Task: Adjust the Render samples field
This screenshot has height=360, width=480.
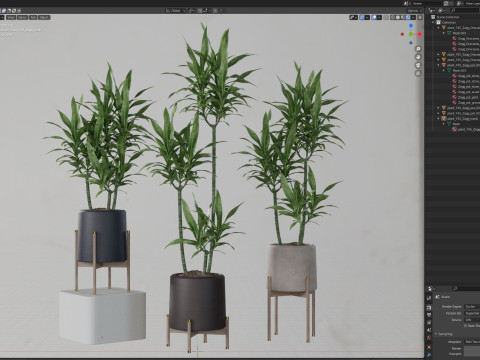Action: 472,348
